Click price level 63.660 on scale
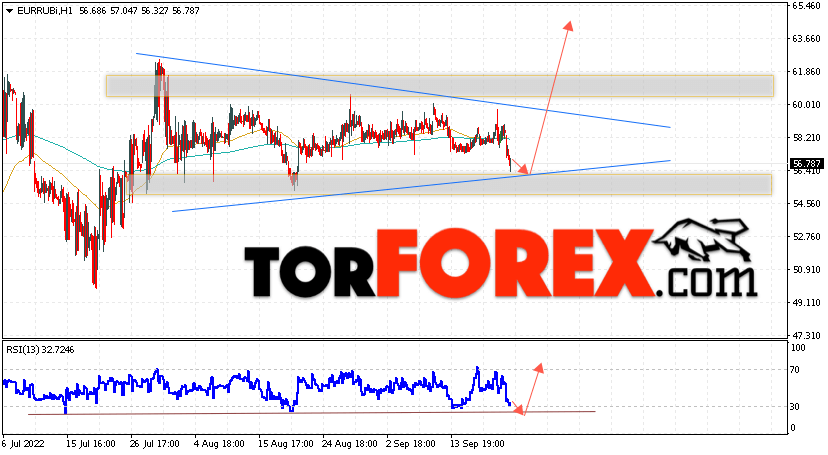Screen dimensions: 828x455 click(806, 39)
